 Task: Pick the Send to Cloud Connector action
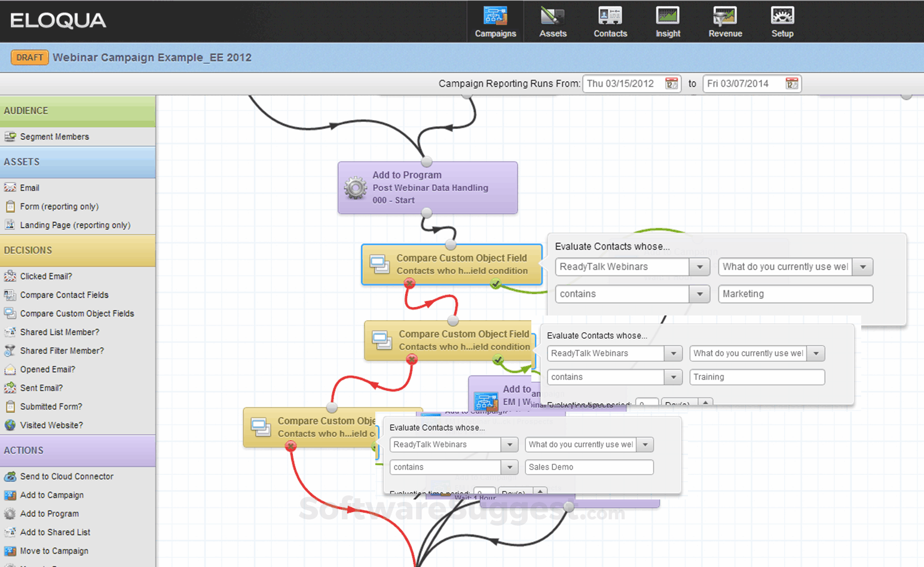click(66, 477)
